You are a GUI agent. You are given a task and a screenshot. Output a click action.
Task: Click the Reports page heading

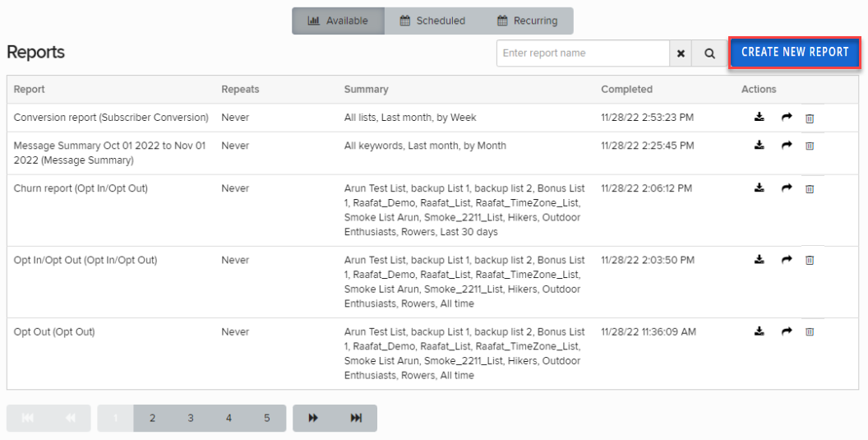(36, 52)
